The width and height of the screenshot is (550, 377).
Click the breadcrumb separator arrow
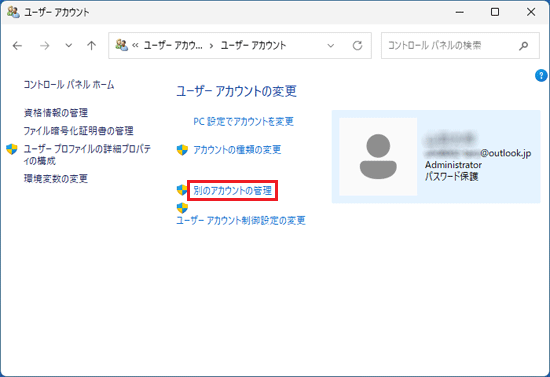click(212, 46)
